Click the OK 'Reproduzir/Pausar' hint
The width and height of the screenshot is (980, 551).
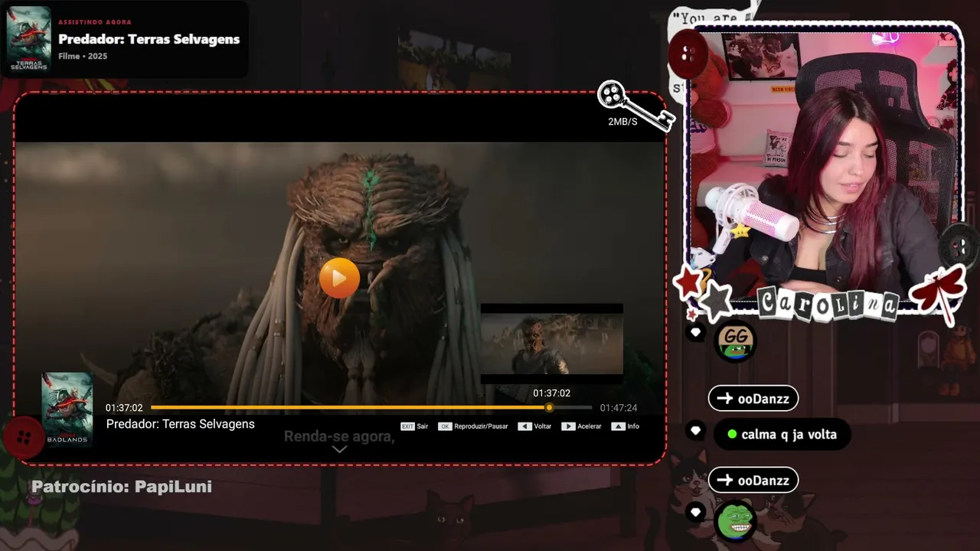click(473, 426)
